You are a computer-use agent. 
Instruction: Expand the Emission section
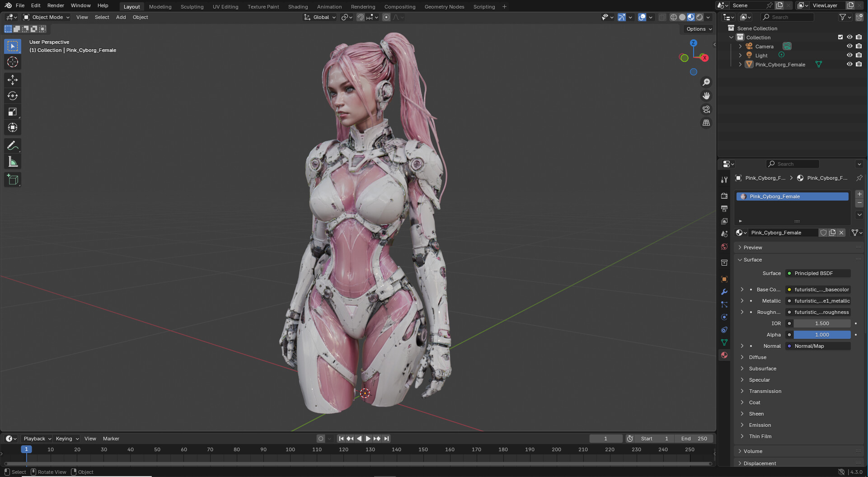coord(760,425)
